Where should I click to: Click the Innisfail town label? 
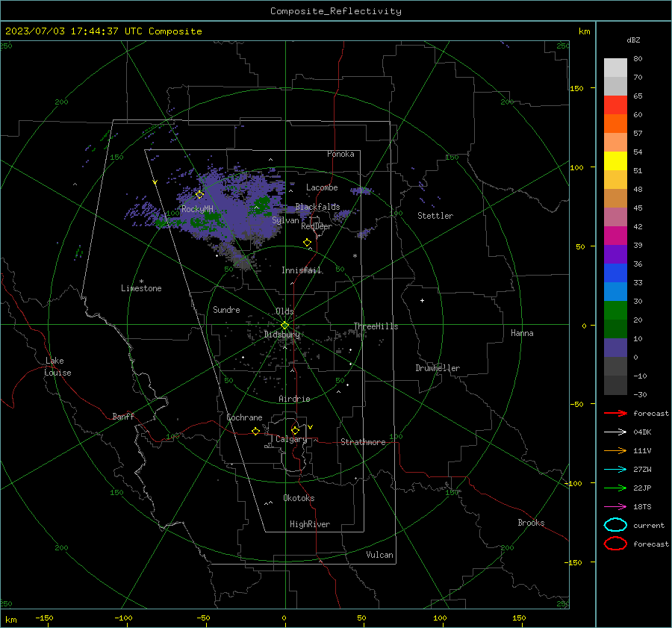[302, 270]
